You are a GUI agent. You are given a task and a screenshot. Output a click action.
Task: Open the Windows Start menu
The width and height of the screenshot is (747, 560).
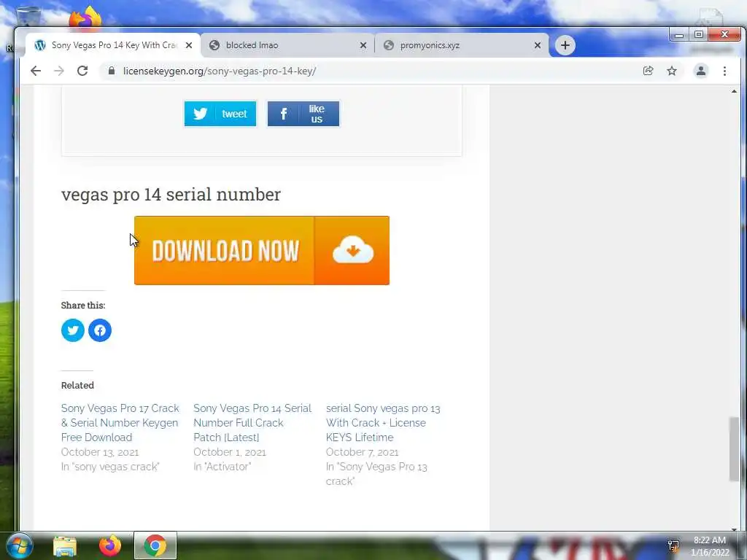tap(18, 545)
